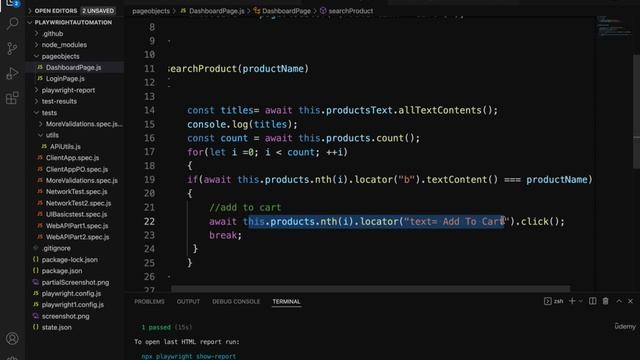Screen dimensions: 640x360
Task: Click pageobjects in the breadcrumb
Action: (151, 11)
